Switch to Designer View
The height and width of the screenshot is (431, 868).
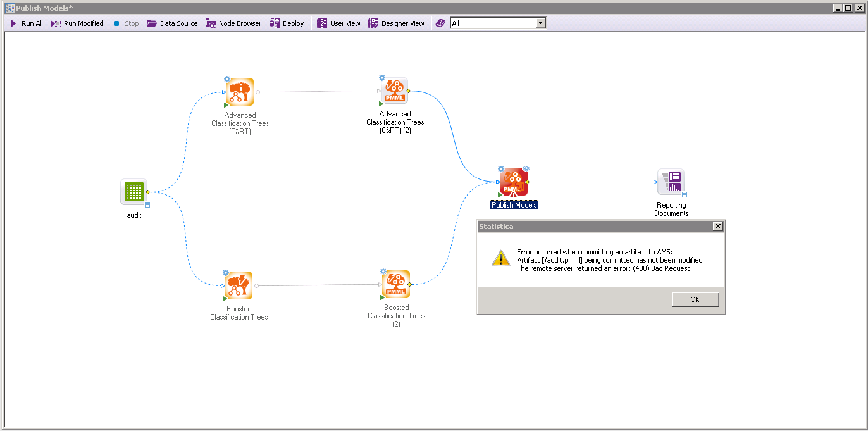click(x=396, y=23)
